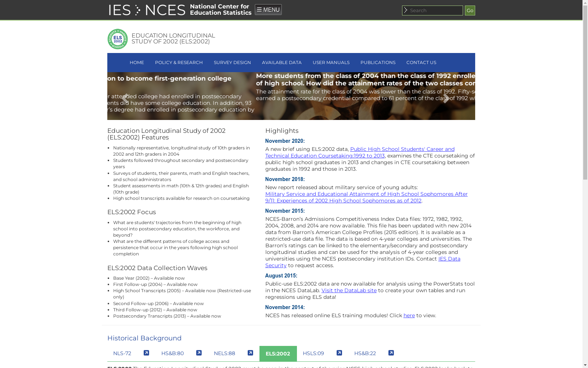Click the Highlights section heading
Image resolution: width=588 pixels, height=368 pixels.
pos(282,131)
